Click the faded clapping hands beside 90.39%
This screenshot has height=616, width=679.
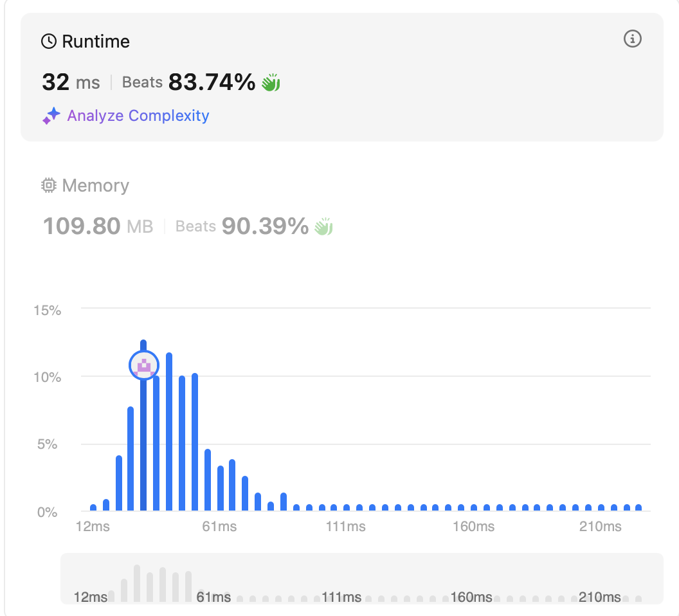coord(323,226)
